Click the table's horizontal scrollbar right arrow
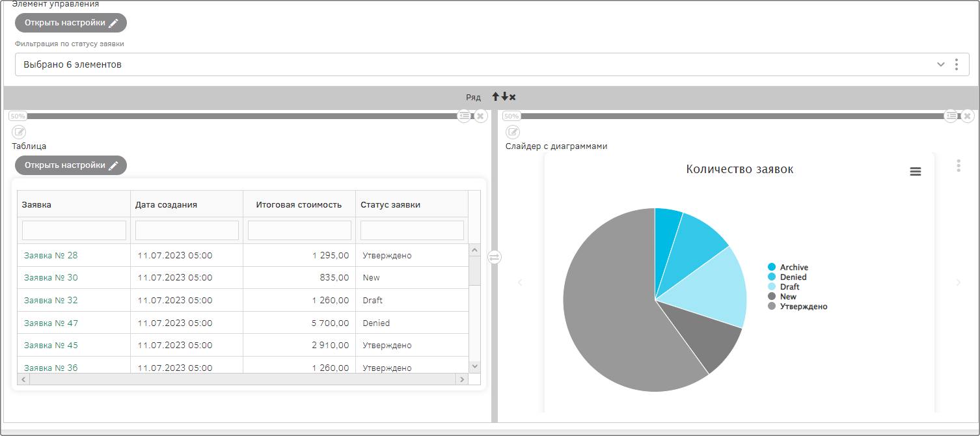Image resolution: width=980 pixels, height=436 pixels. coord(462,379)
